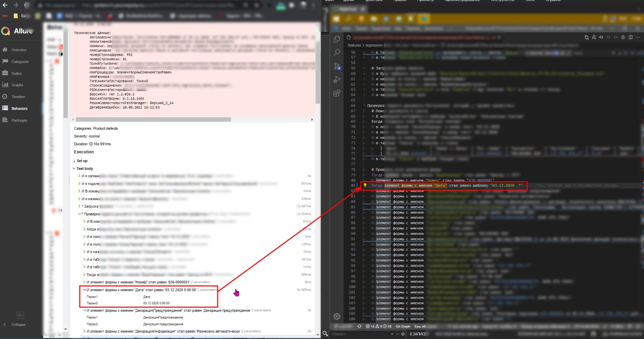Collapse the Test body section
Screen dimensions: 644x339
click(84, 168)
